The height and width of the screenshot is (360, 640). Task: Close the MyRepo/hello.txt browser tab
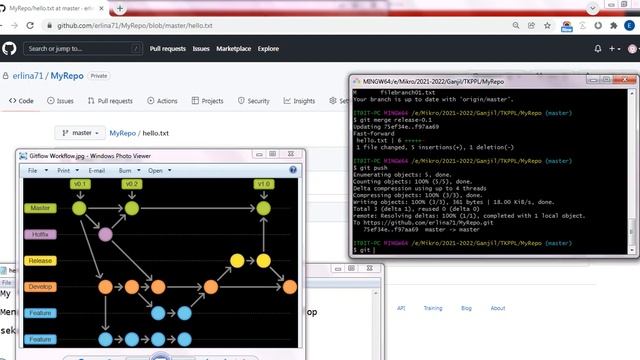pos(102,8)
